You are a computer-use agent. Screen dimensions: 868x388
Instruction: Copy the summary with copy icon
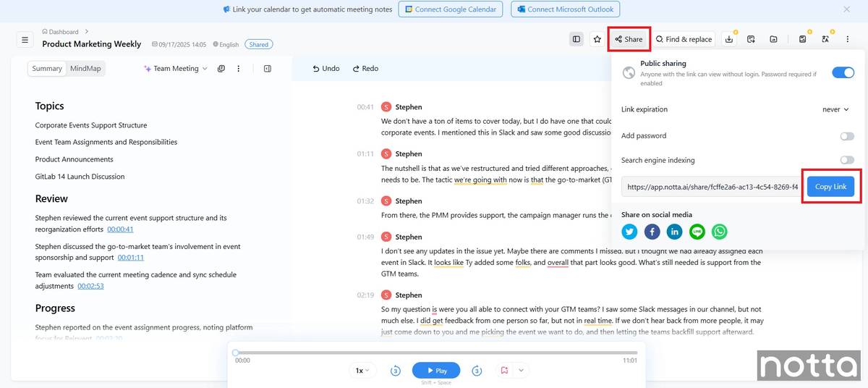221,69
